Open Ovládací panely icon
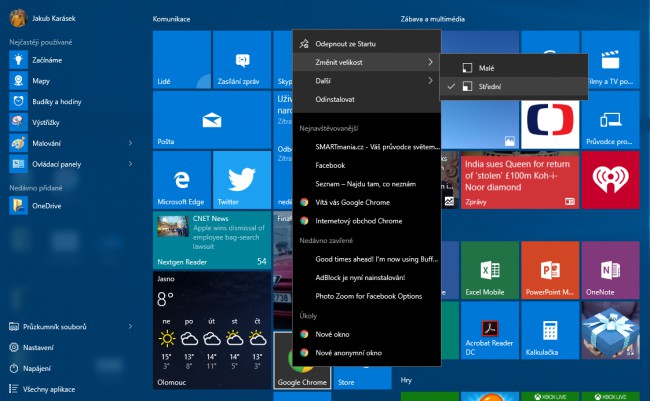 tap(18, 164)
